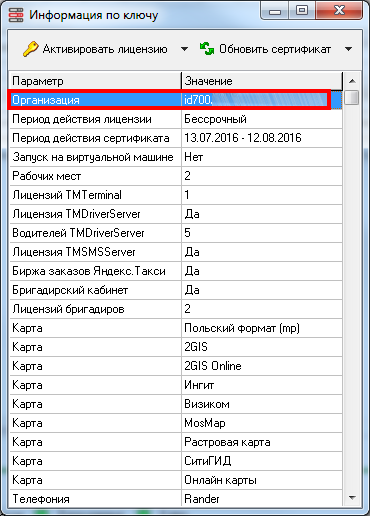Open dropdown arrow next to Обновить сертификат
The image size is (370, 516).
[348, 49]
